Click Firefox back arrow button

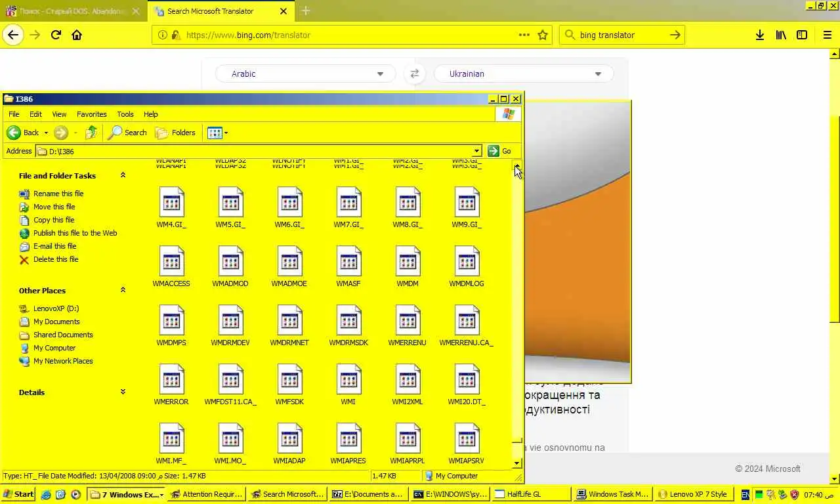[x=13, y=35]
